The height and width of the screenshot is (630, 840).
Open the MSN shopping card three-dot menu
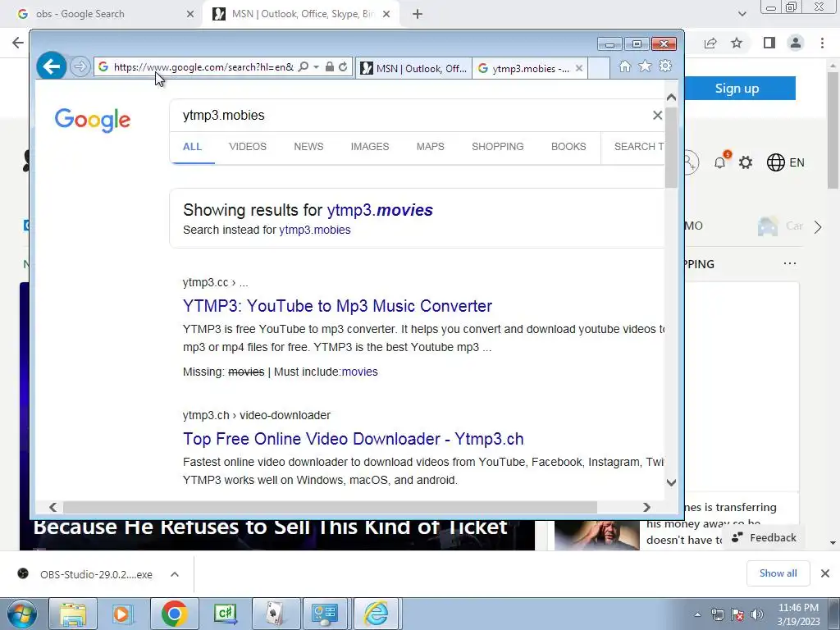click(x=790, y=263)
